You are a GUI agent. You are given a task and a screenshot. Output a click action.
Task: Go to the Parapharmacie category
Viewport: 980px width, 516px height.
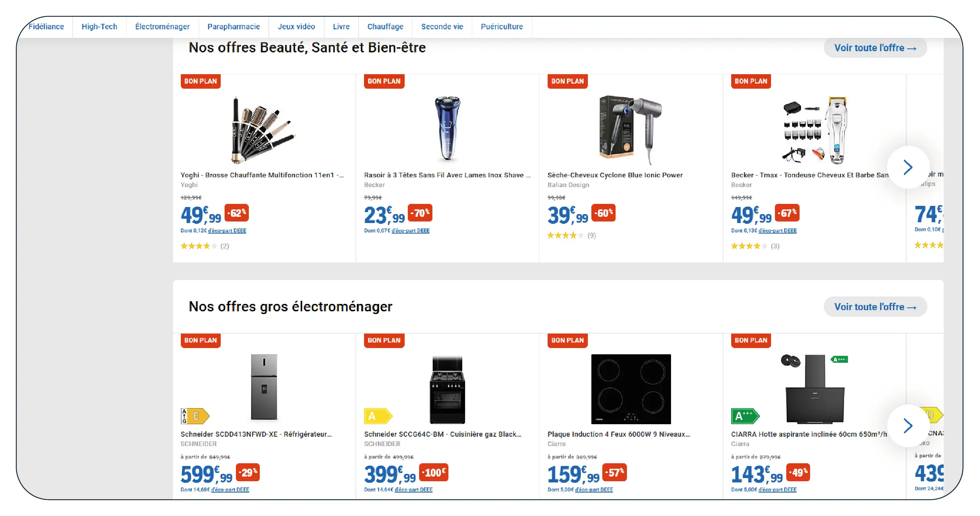(233, 27)
